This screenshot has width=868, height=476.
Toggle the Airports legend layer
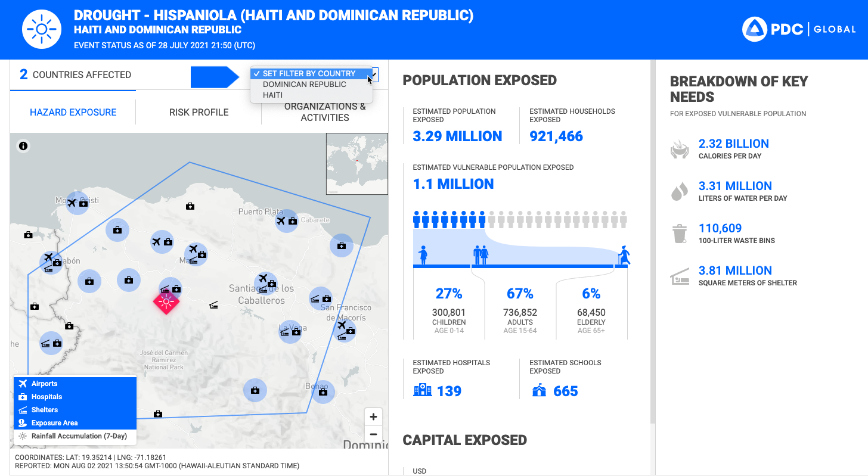pos(75,384)
